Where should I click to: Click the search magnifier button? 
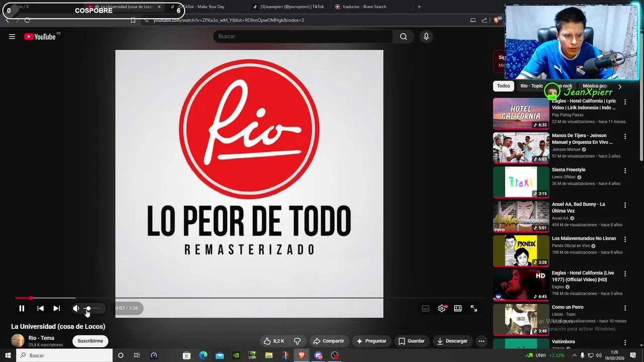point(404,36)
